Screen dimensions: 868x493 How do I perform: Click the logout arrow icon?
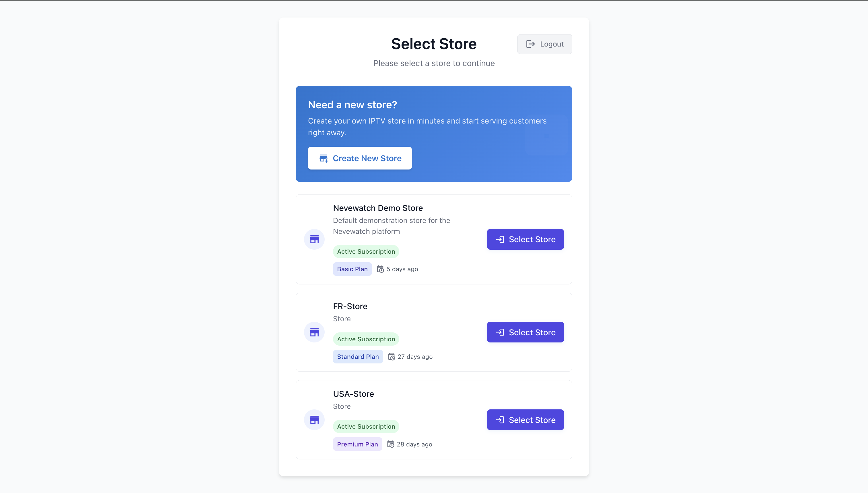pos(530,44)
